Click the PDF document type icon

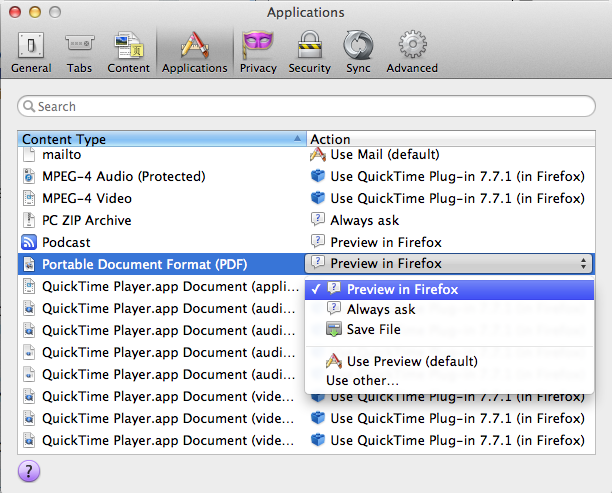29,264
